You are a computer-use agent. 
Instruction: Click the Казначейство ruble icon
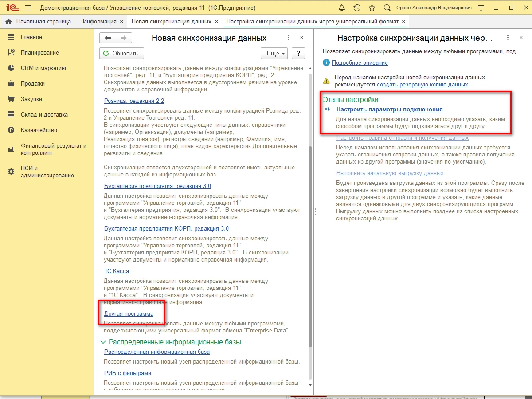(12, 130)
